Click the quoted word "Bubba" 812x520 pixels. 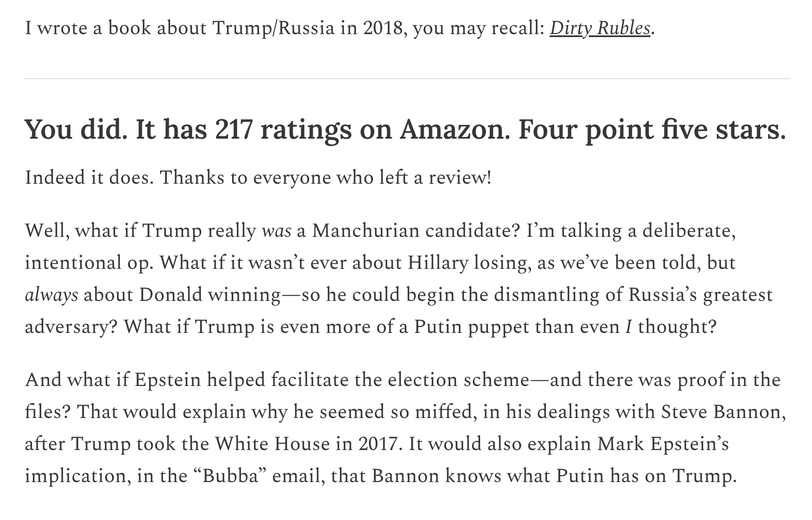pos(230,476)
